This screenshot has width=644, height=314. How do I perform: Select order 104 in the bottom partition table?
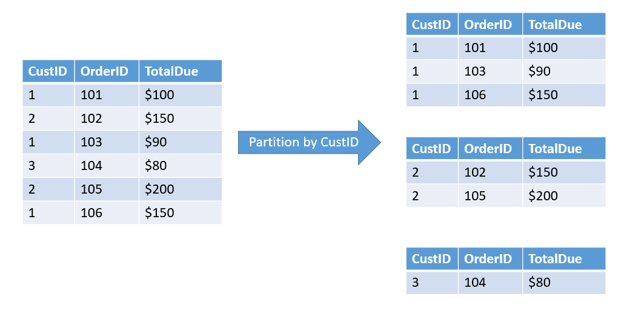point(490,283)
